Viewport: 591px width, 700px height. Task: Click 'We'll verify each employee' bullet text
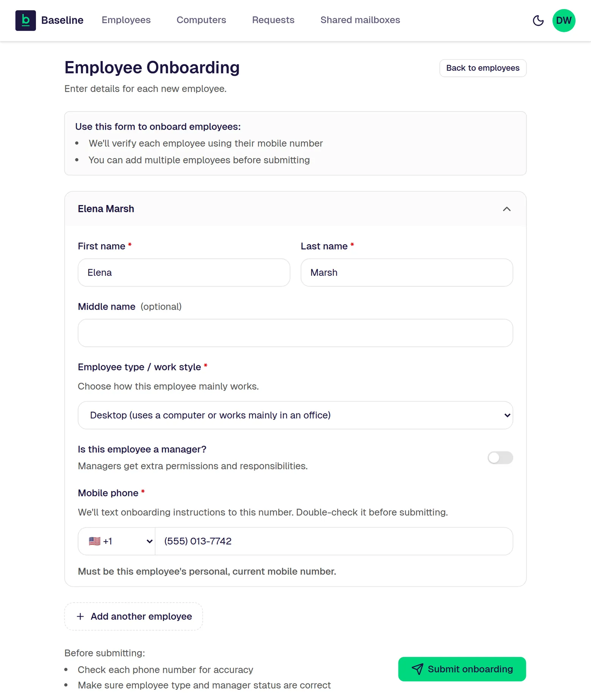pos(206,143)
